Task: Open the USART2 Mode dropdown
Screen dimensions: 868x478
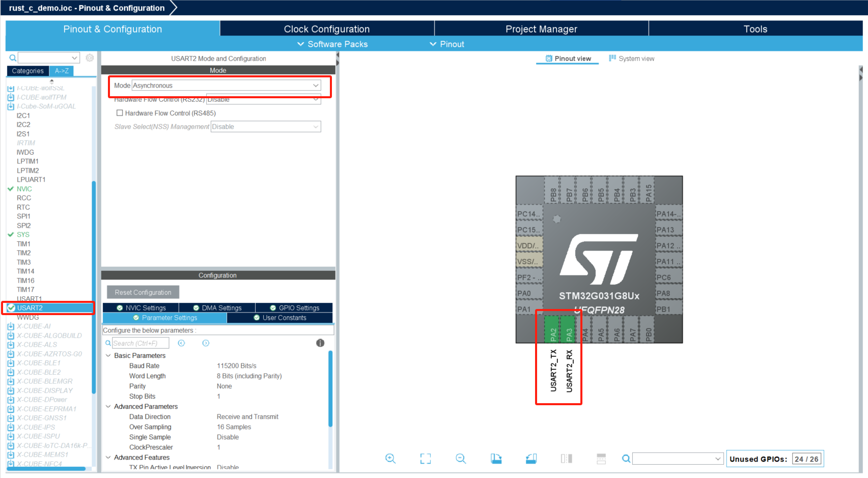Action: coord(227,86)
